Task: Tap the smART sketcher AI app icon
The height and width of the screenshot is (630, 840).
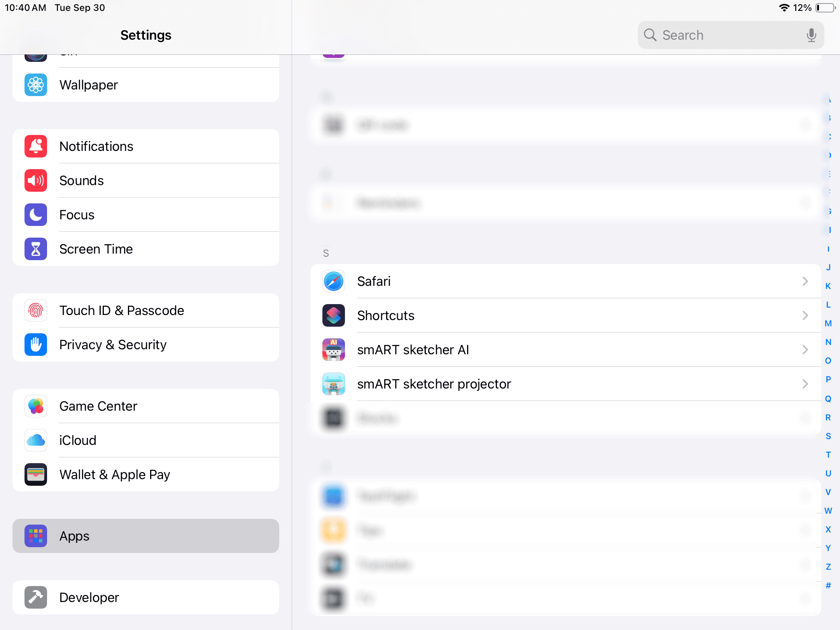Action: tap(334, 350)
